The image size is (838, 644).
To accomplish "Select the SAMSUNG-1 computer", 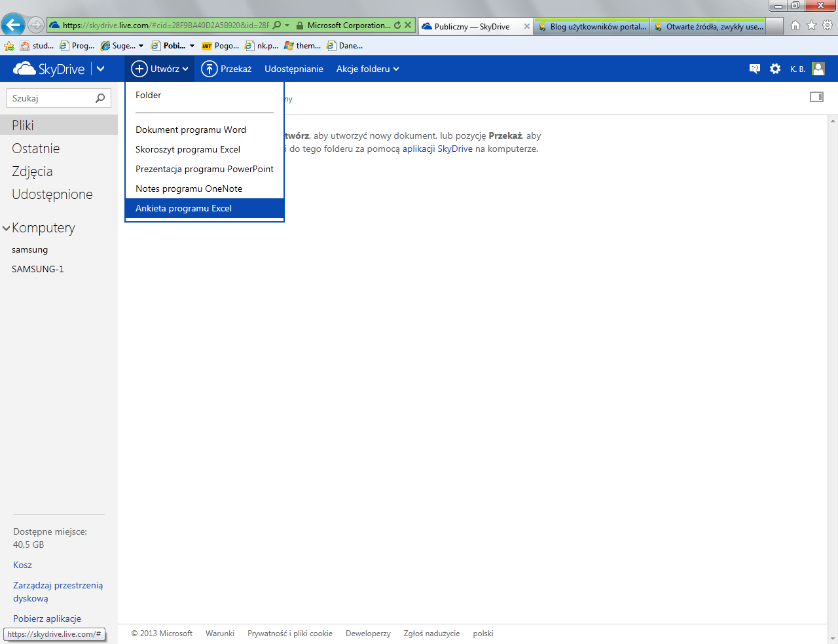I will click(38, 269).
